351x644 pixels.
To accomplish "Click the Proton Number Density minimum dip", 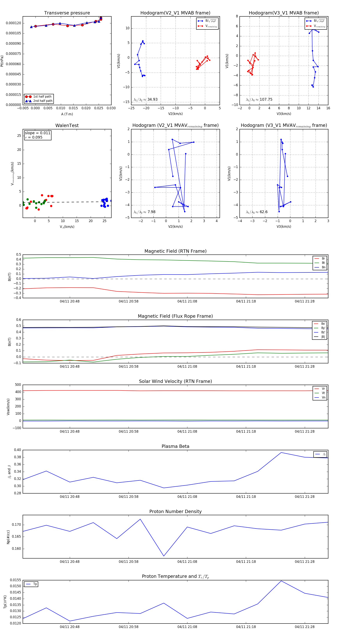I will tap(164, 556).
